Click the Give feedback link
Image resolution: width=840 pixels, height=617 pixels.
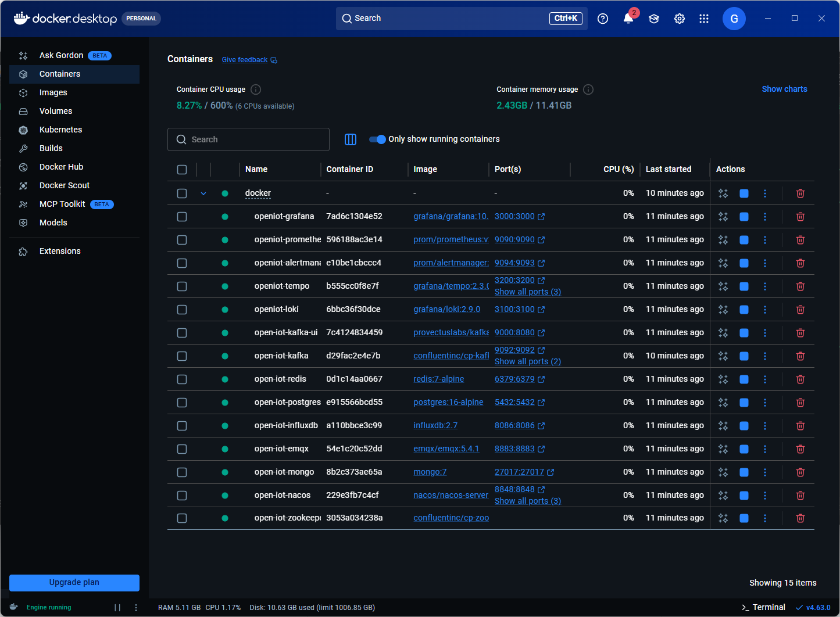coord(249,60)
